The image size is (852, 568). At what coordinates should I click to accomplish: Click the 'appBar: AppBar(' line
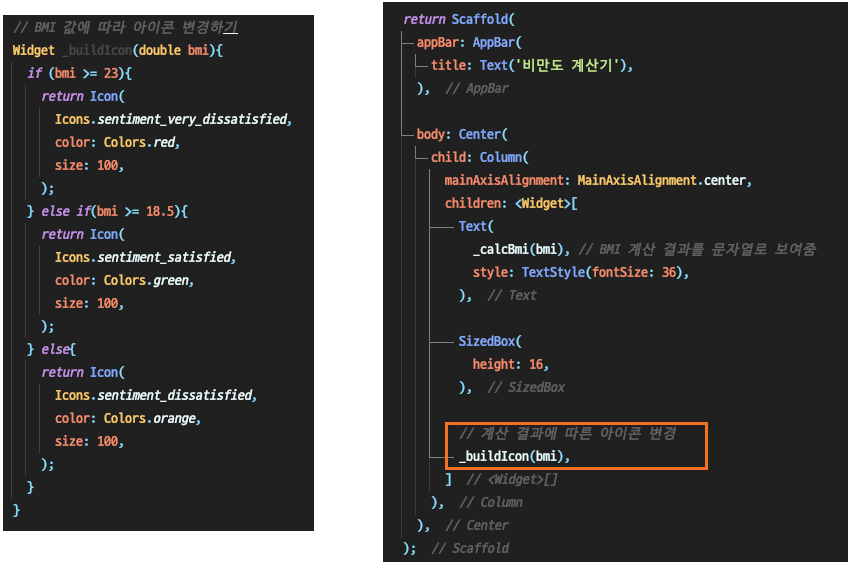click(x=469, y=42)
